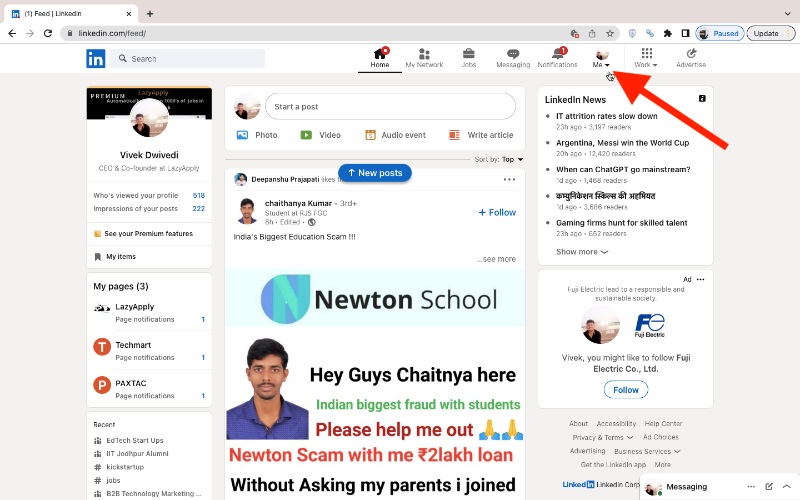The width and height of the screenshot is (800, 500).
Task: Add a Photo to a post
Action: pyautogui.click(x=257, y=135)
